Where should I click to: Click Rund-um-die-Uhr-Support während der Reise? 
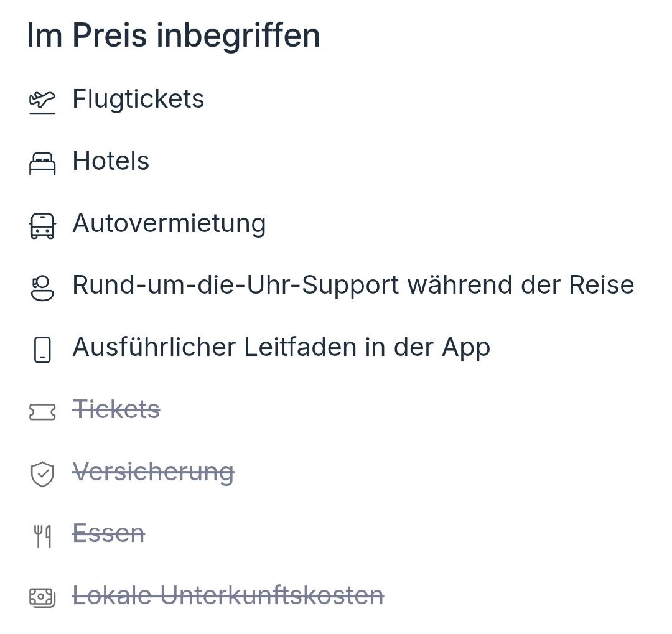(x=353, y=285)
